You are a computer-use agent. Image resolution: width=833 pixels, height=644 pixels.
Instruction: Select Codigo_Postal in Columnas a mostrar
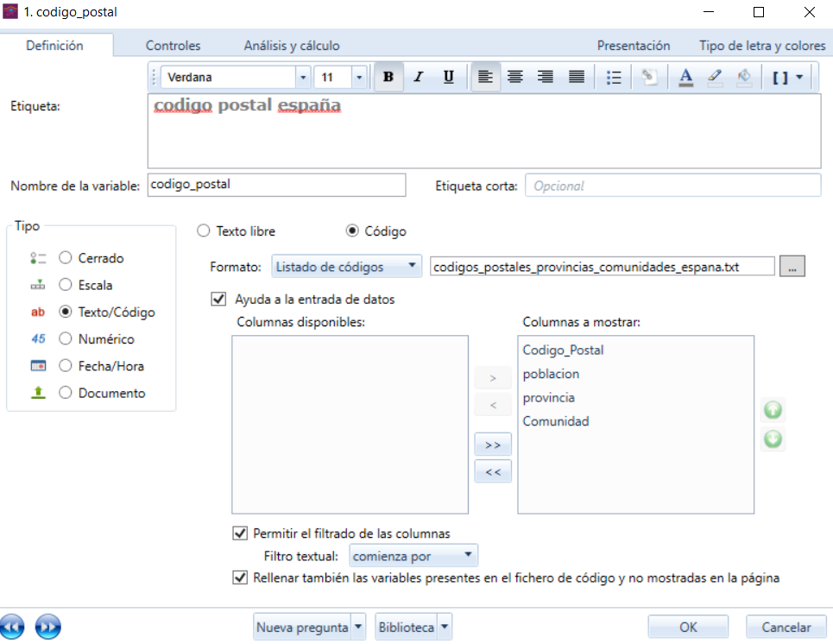point(563,350)
